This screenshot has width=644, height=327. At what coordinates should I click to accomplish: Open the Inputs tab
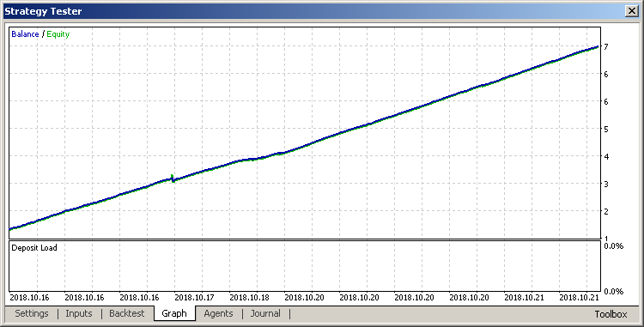[78, 313]
